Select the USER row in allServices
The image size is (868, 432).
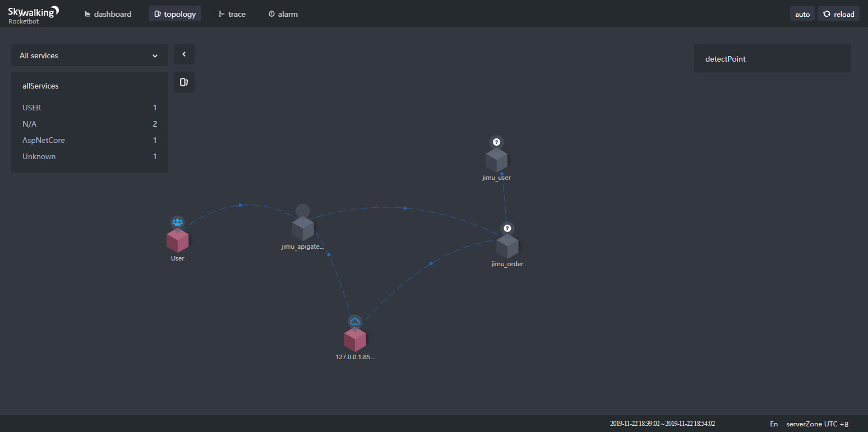[90, 108]
